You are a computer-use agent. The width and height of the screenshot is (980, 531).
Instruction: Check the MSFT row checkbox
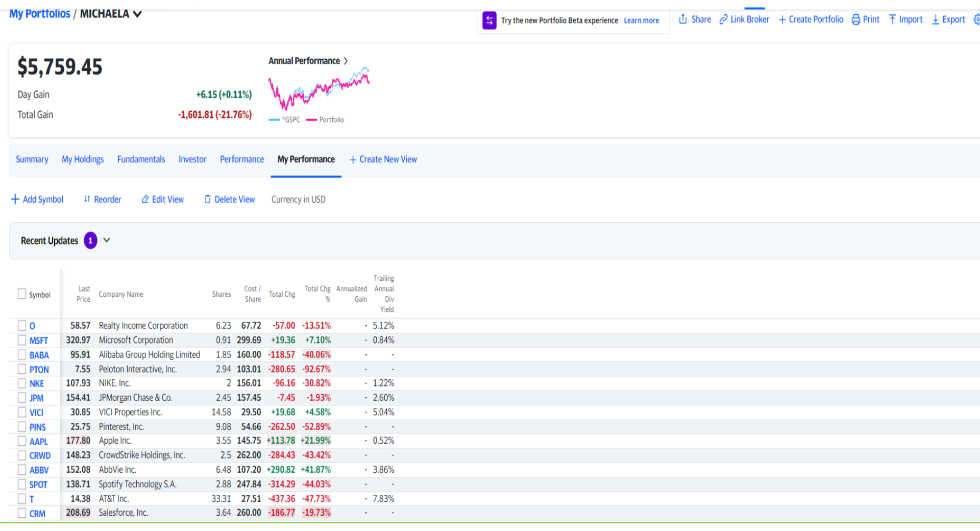[x=22, y=340]
